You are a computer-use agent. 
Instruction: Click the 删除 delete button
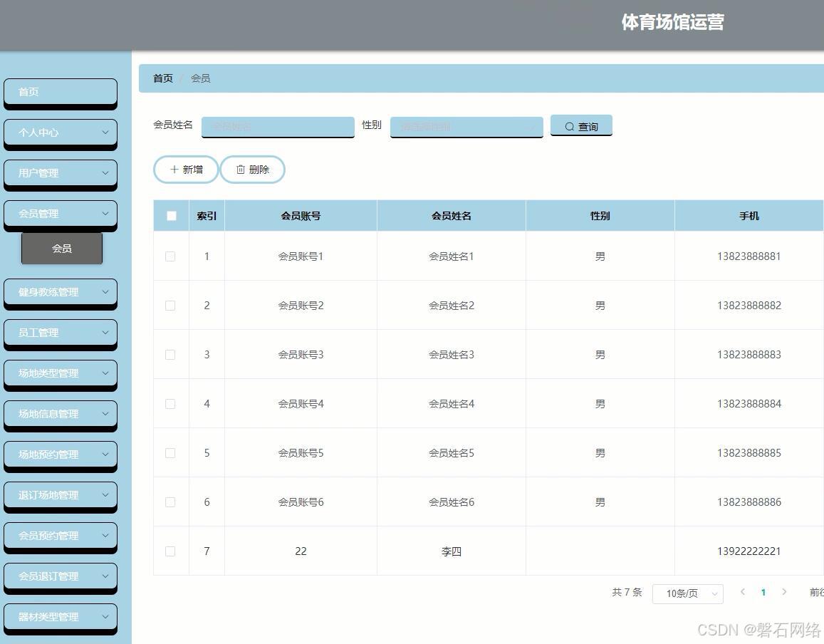pos(252,170)
